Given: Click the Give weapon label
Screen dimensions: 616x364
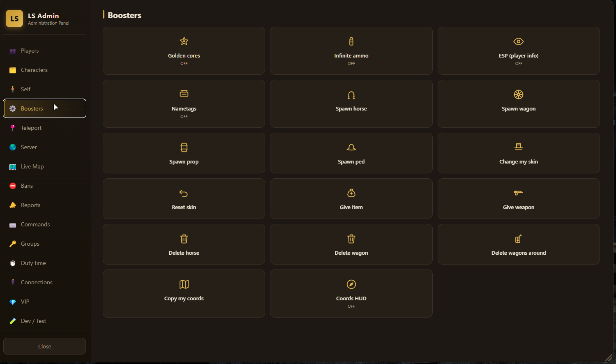Looking at the screenshot, I should click(519, 207).
